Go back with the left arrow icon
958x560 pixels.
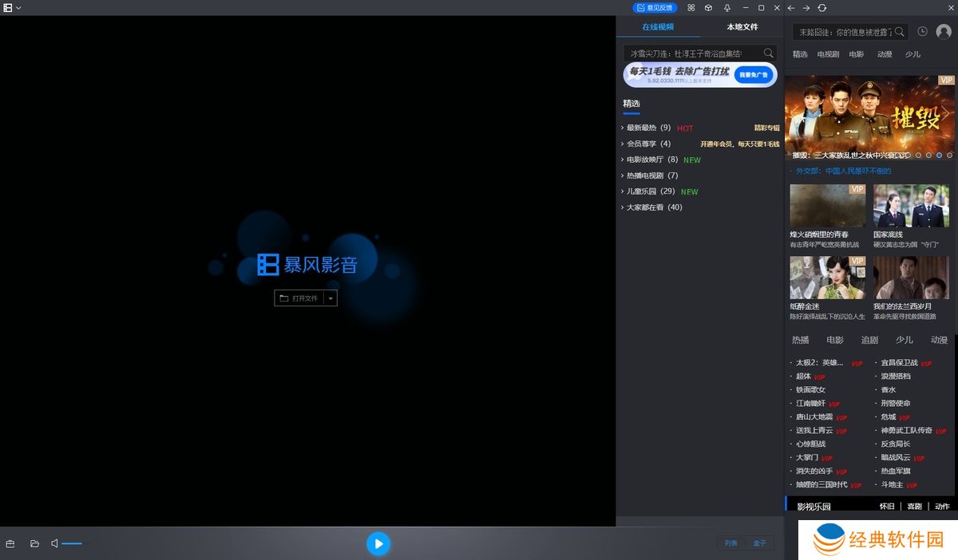[791, 7]
